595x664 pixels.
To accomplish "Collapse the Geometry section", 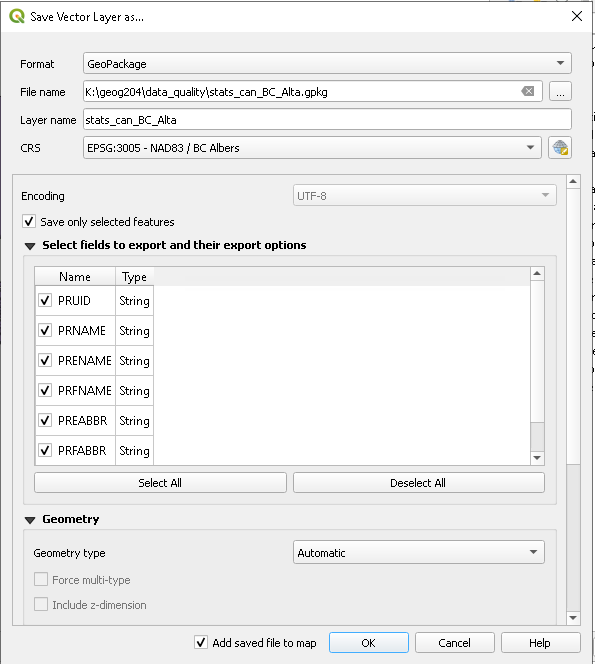I will 30,520.
